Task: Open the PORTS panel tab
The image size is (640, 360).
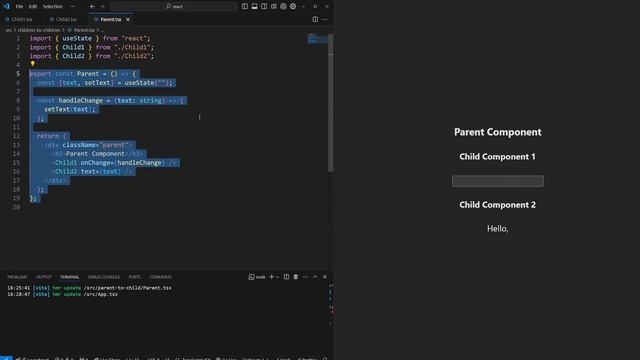Action: 134,277
